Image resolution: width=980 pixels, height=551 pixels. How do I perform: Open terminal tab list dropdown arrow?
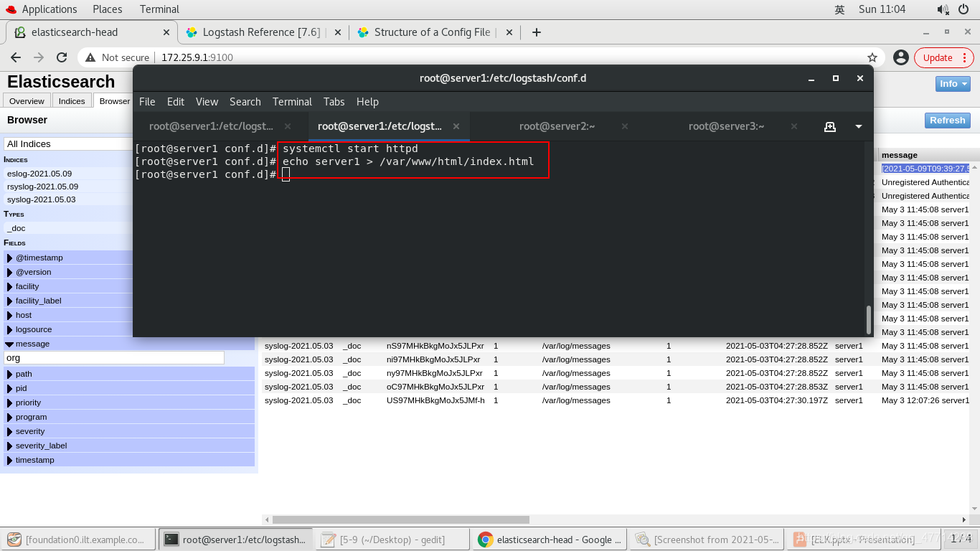tap(859, 126)
